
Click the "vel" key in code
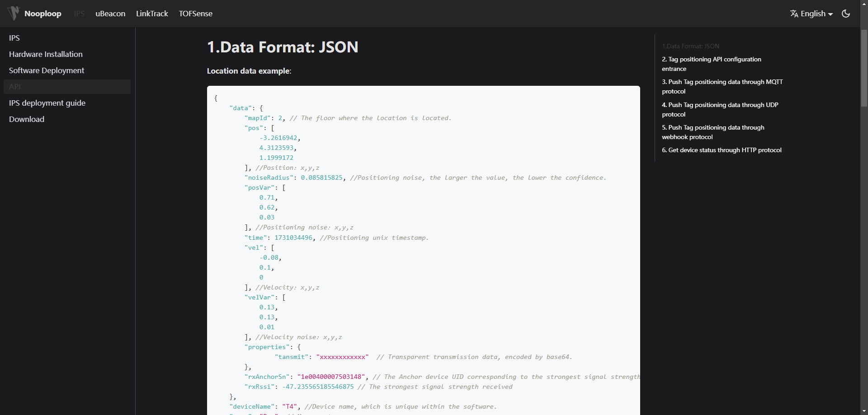pos(254,247)
